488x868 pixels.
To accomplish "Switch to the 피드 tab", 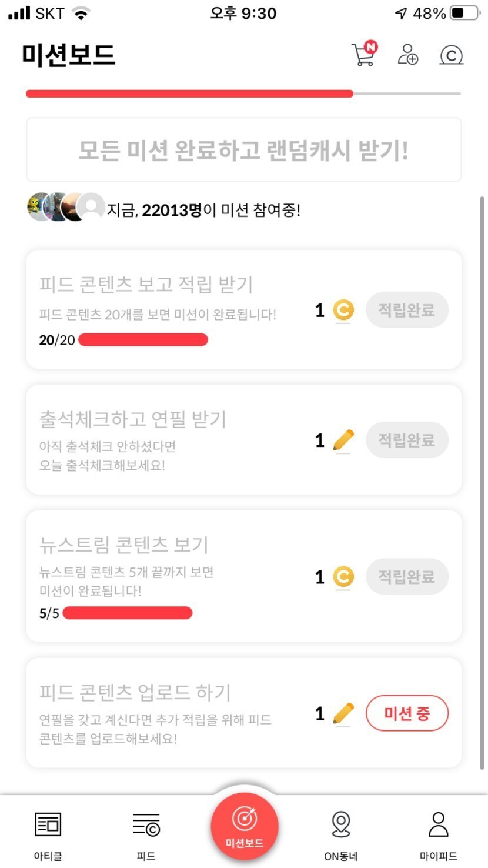I will (146, 834).
